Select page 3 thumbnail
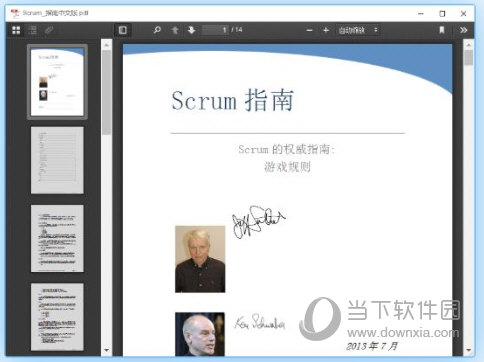Image resolution: width=484 pixels, height=362 pixels. coord(57,238)
